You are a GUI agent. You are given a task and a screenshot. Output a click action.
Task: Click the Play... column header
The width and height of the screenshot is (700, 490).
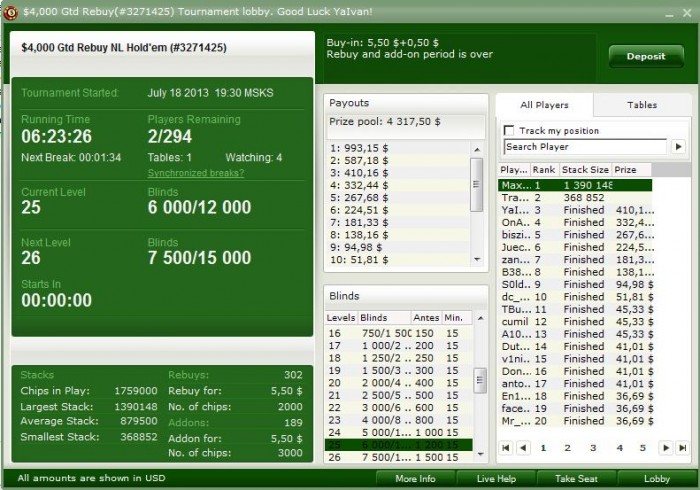[513, 170]
